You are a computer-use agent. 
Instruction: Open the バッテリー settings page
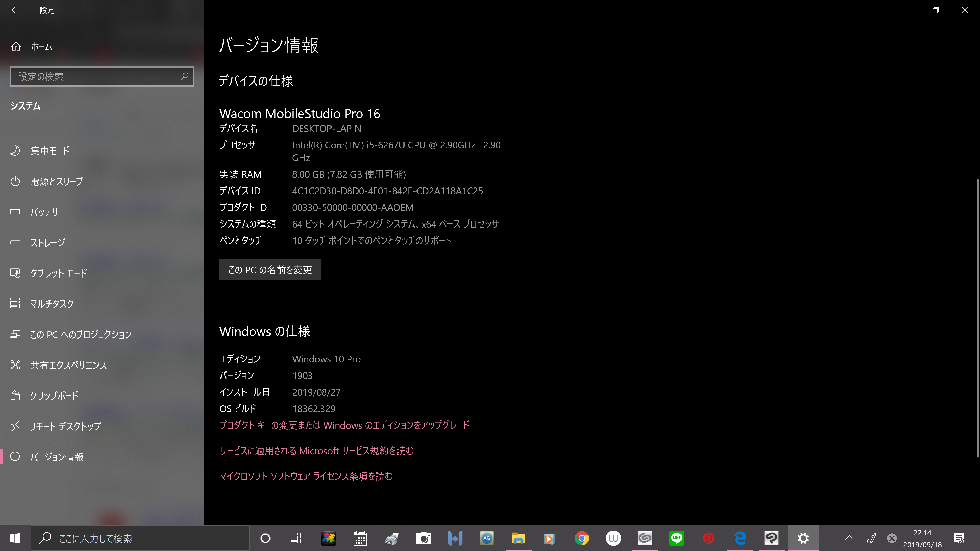pyautogui.click(x=47, y=212)
